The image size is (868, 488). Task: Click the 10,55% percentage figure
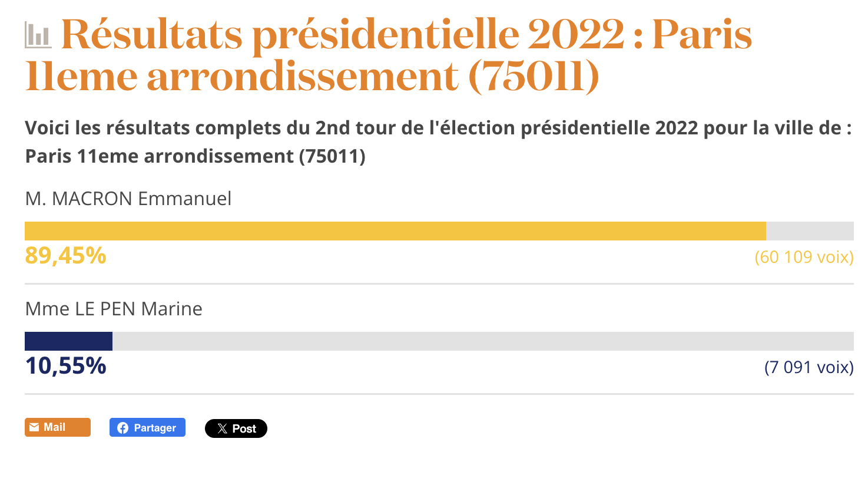pyautogui.click(x=65, y=366)
